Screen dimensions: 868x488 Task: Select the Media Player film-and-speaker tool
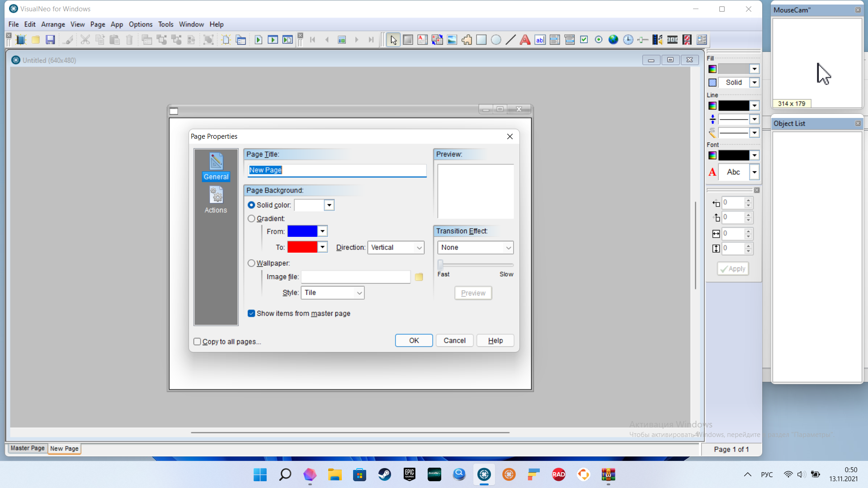tap(657, 40)
